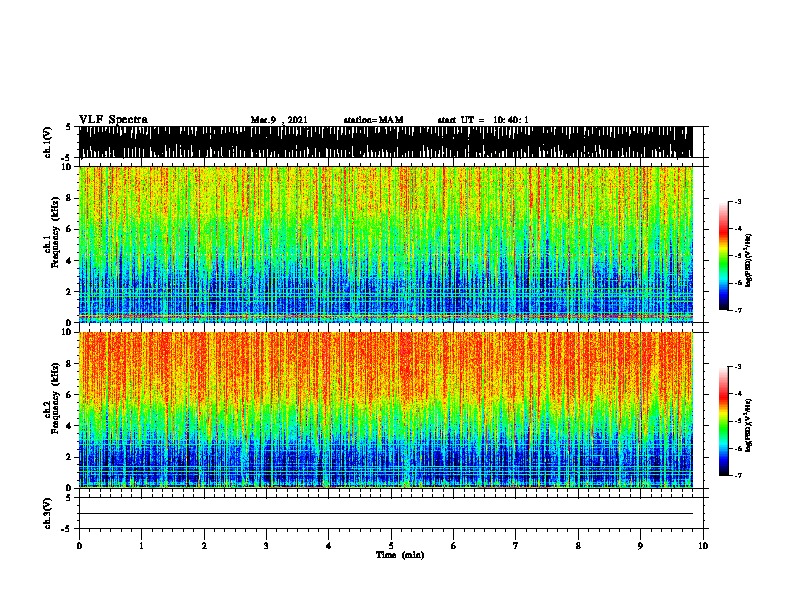
Task: Click the '-5' tick of the ch.3(V) axis
Action: (x=66, y=529)
